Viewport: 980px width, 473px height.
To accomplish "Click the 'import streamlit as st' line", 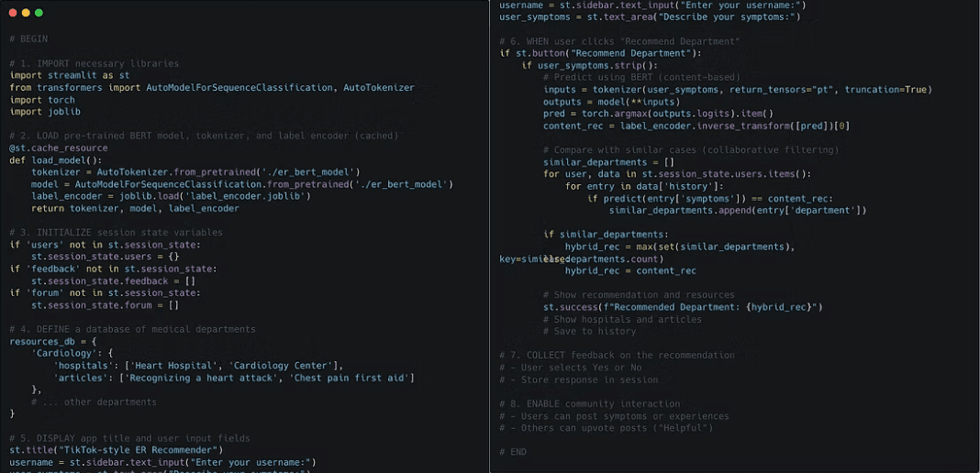I will (x=70, y=75).
